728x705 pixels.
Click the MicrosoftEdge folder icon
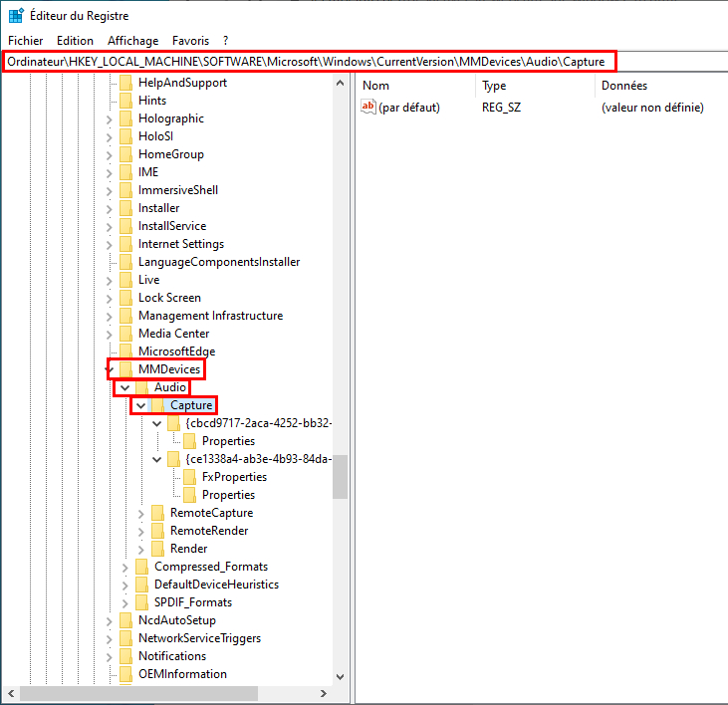coord(125,352)
